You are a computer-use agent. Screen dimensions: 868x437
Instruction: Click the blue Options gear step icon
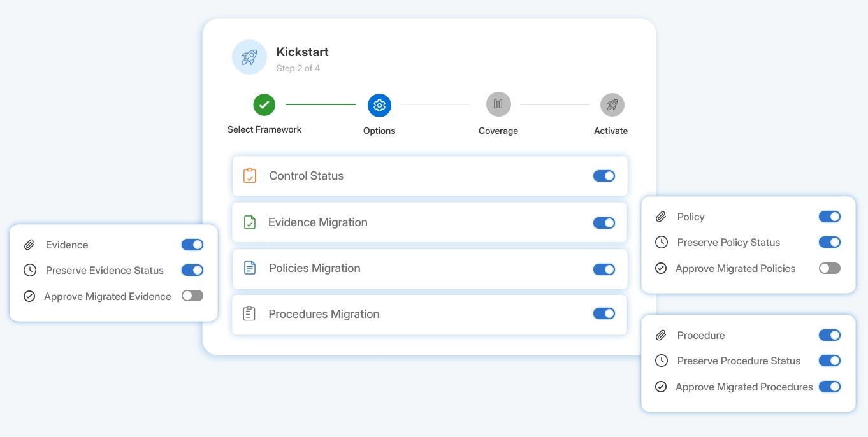(379, 106)
